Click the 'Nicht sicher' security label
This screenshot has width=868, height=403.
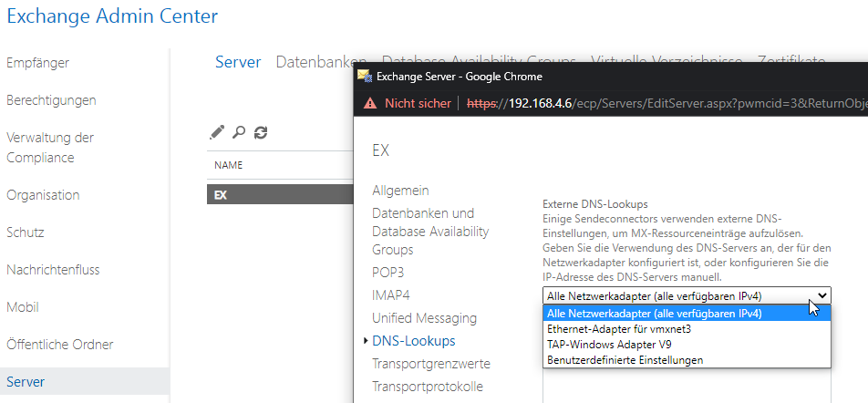(x=418, y=103)
